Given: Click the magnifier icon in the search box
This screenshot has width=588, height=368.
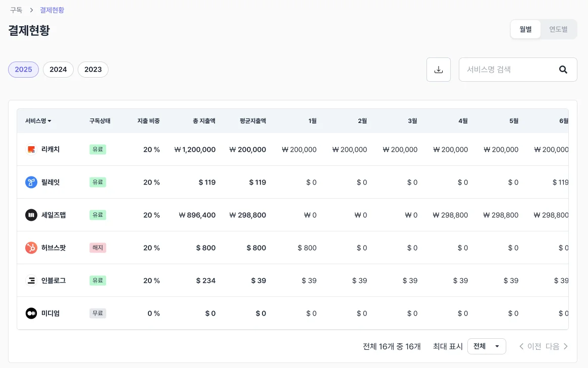Looking at the screenshot, I should [x=563, y=70].
